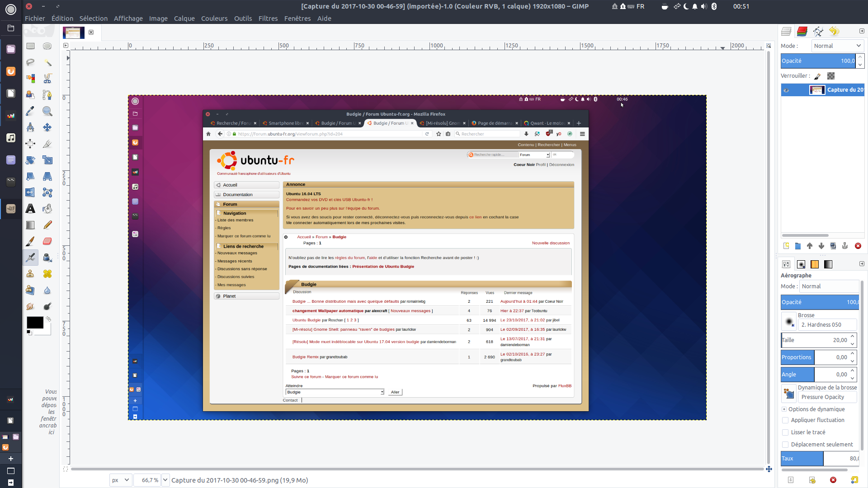The width and height of the screenshot is (868, 488).
Task: Delete the current layer
Action: tap(858, 246)
